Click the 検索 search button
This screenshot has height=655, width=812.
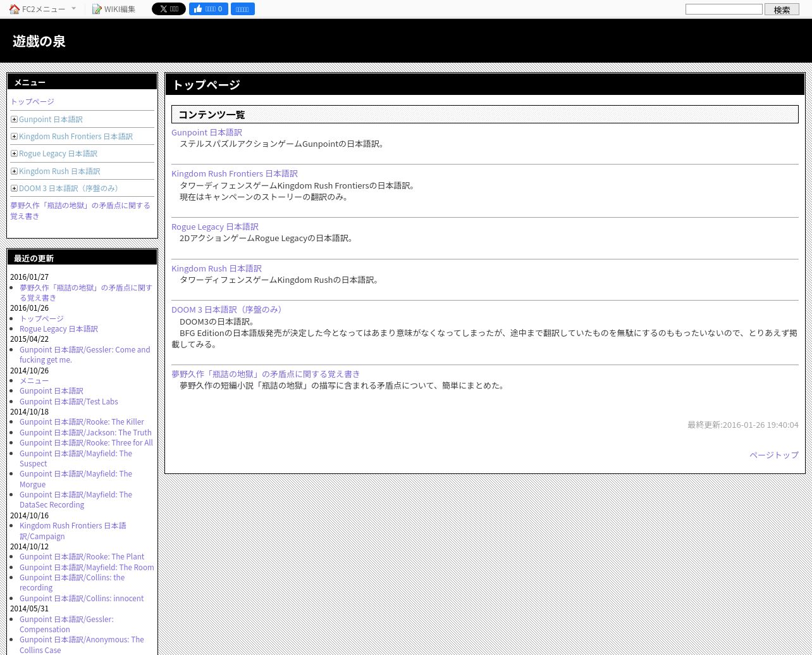point(782,9)
